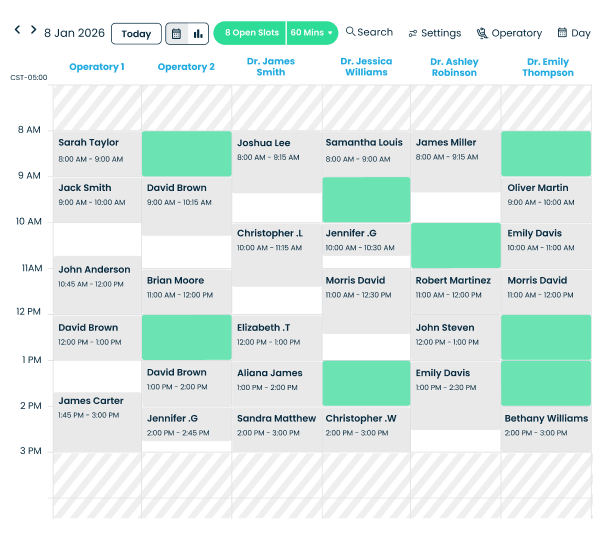Go to next day arrow
Viewport: 604px width, 534px height.
[33, 30]
